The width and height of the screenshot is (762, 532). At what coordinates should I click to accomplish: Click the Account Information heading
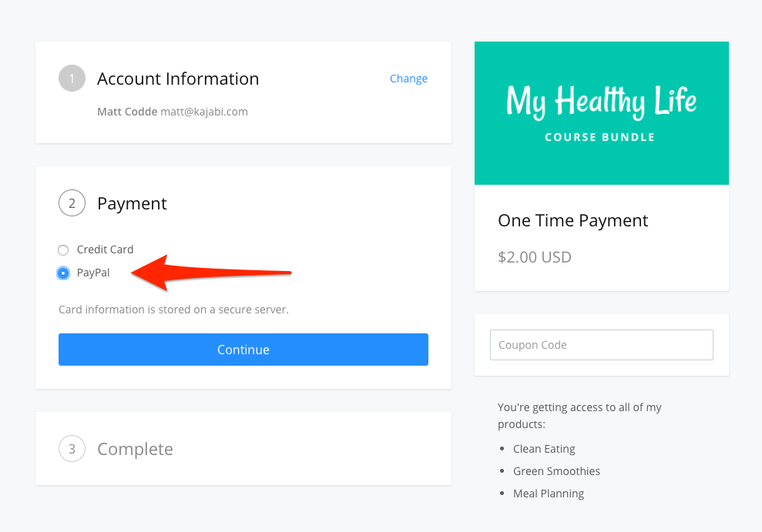pos(178,79)
